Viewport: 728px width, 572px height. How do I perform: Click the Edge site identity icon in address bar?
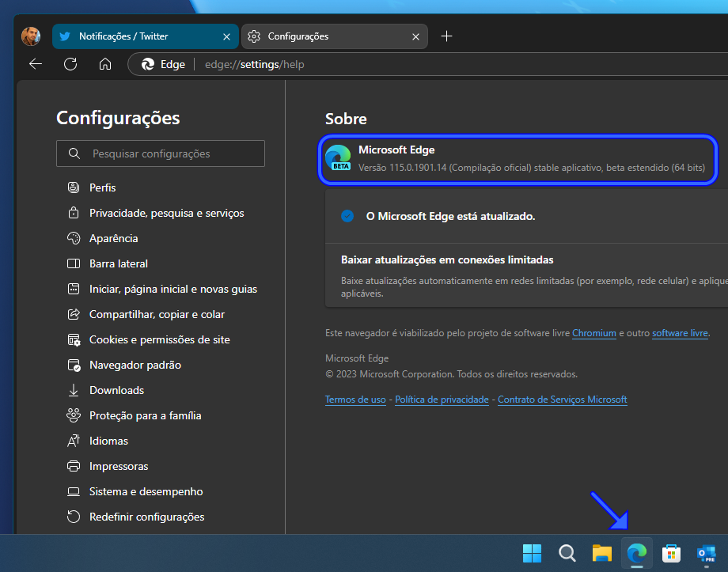click(x=148, y=64)
